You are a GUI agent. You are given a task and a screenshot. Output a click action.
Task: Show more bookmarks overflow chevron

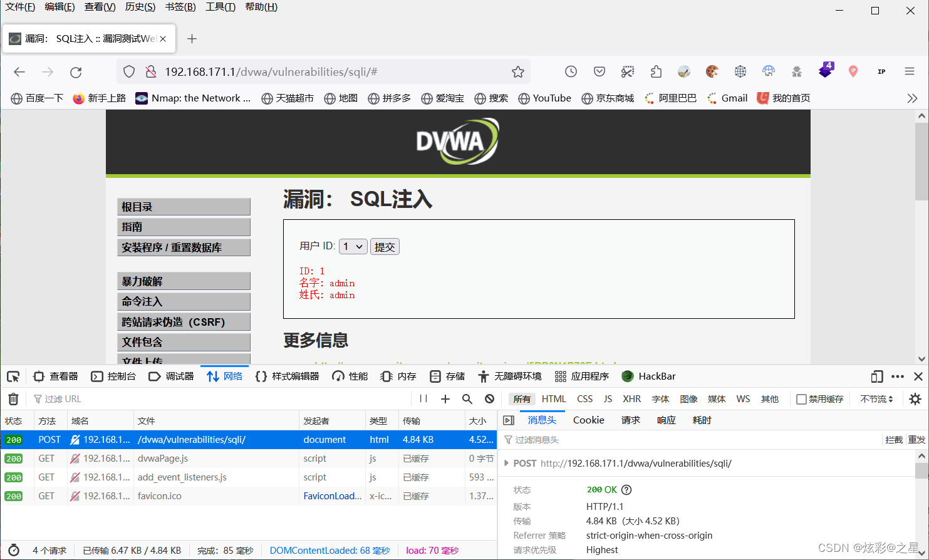(912, 98)
